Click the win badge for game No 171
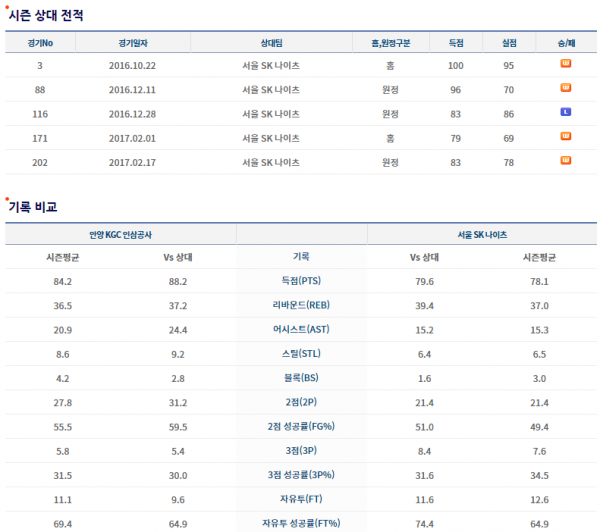This screenshot has width=600, height=532. pos(566,136)
